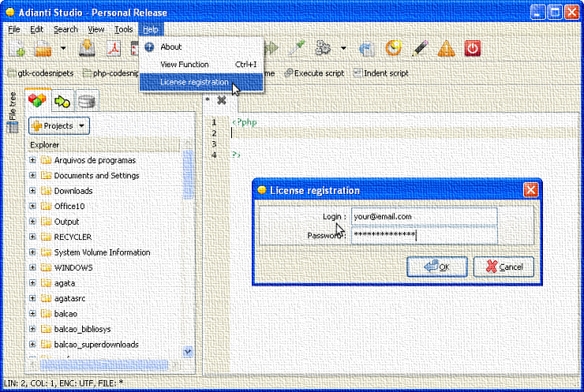Image resolution: width=584 pixels, height=392 pixels.
Task: Expand the Documents and Settings folder
Action: point(32,175)
